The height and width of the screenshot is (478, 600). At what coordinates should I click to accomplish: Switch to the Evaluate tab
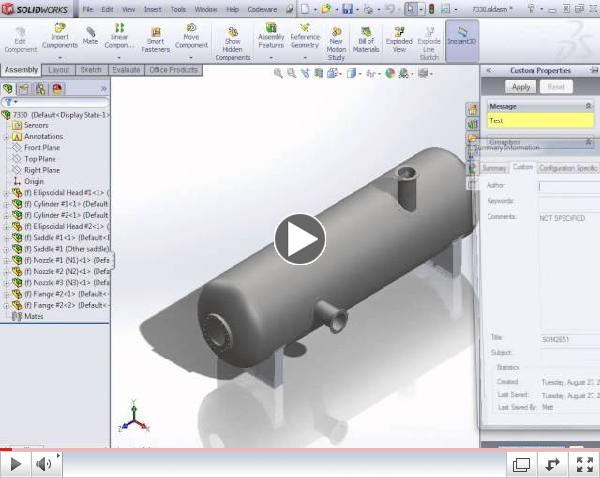tap(126, 70)
